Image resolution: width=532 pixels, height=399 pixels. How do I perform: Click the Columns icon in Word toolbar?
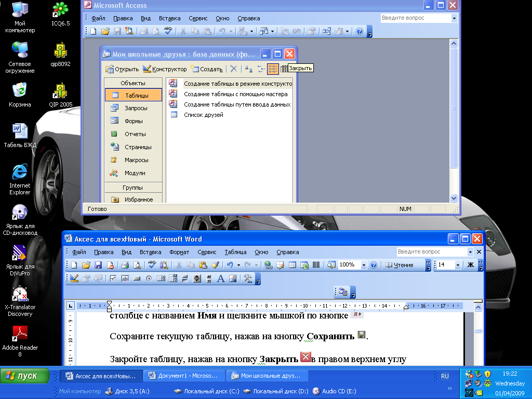pyautogui.click(x=316, y=265)
